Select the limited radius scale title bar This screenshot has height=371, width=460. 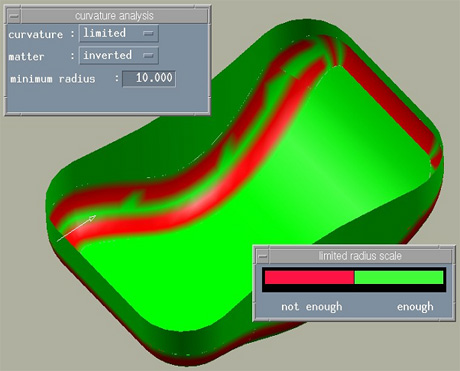[x=360, y=256]
